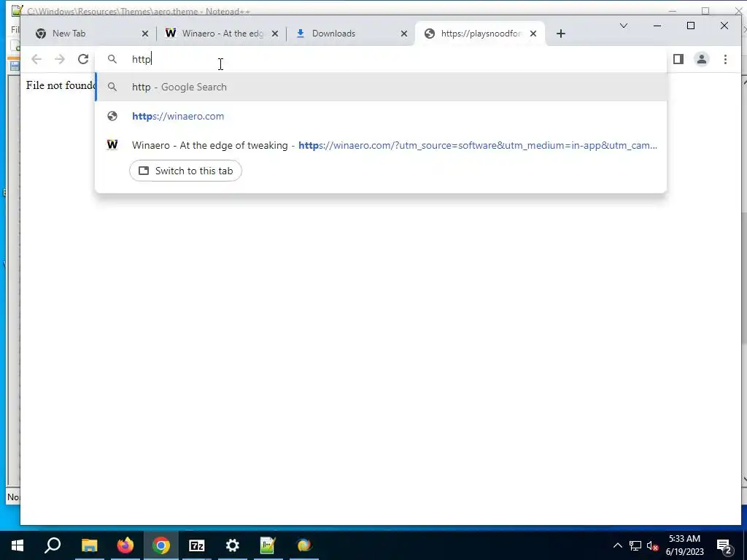Open the network tray icon

[x=635, y=545]
